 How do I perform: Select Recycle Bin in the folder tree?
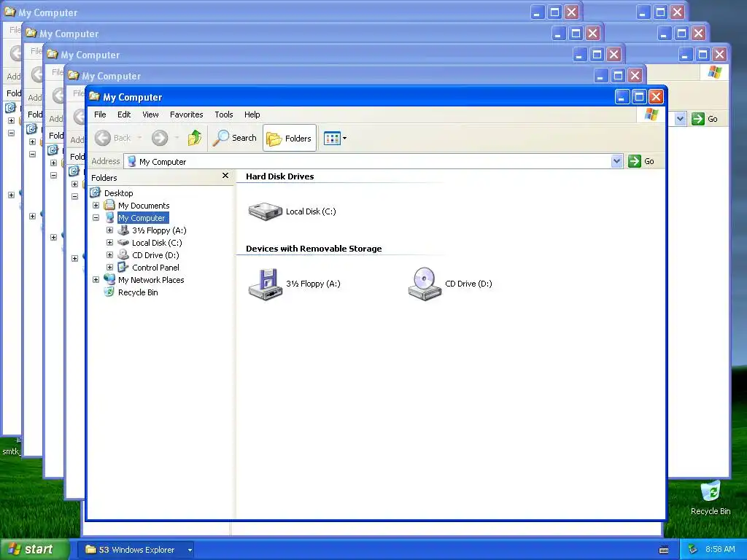click(x=138, y=292)
